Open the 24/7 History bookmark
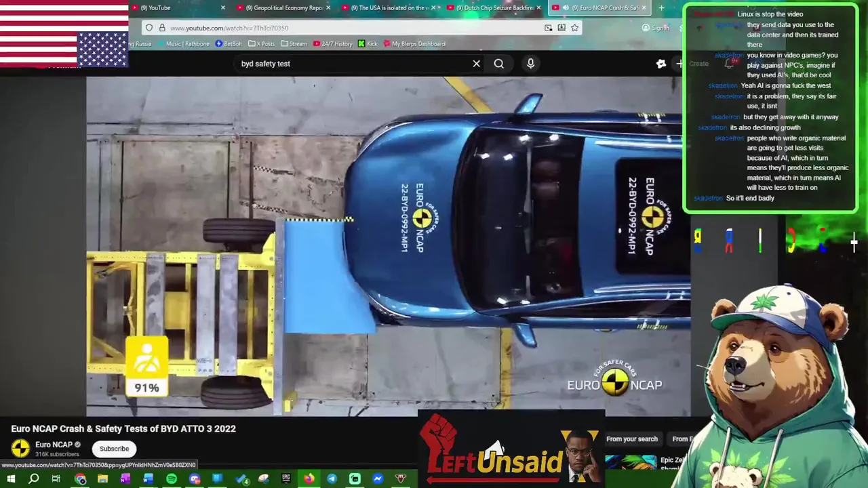This screenshot has height=488, width=868. 332,44
